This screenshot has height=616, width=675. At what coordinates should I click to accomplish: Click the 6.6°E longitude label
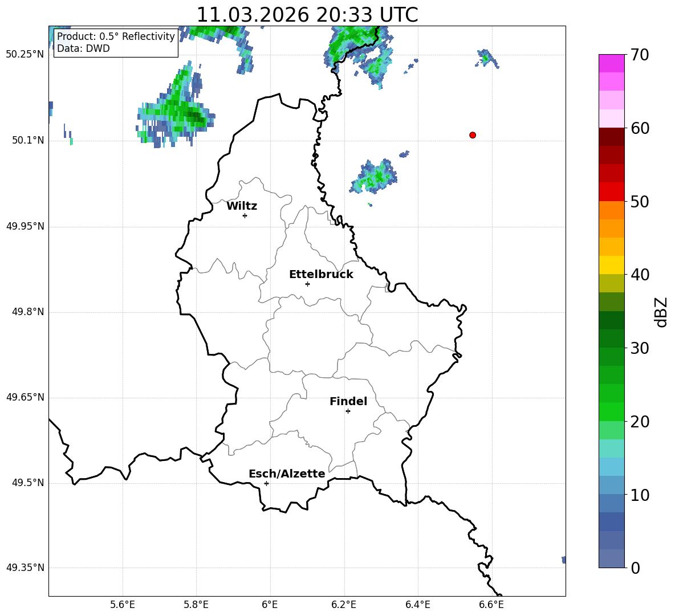coord(491,605)
